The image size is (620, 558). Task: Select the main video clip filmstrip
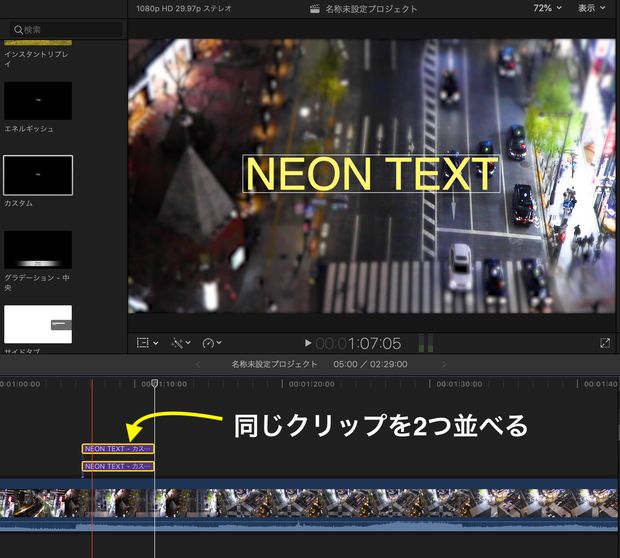point(310,503)
